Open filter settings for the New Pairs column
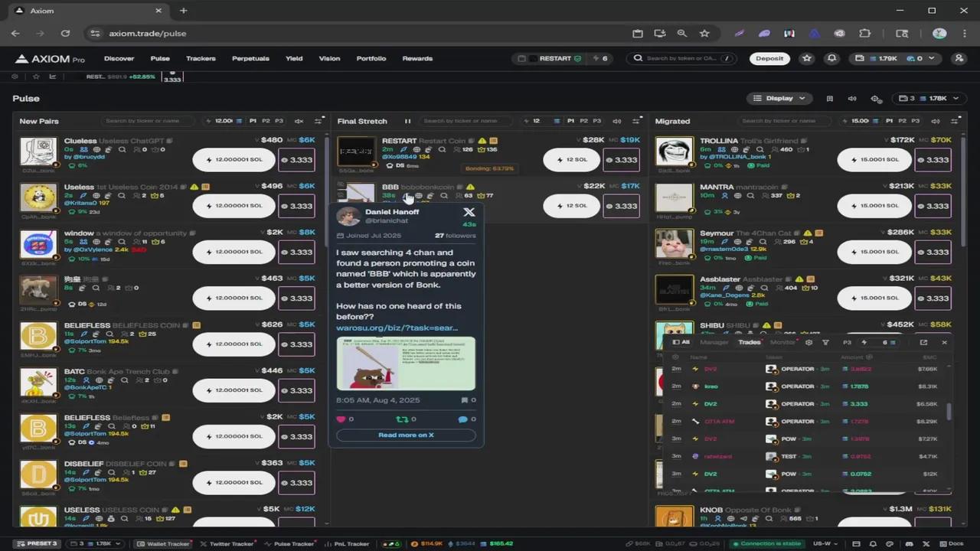980x551 pixels. pos(318,120)
